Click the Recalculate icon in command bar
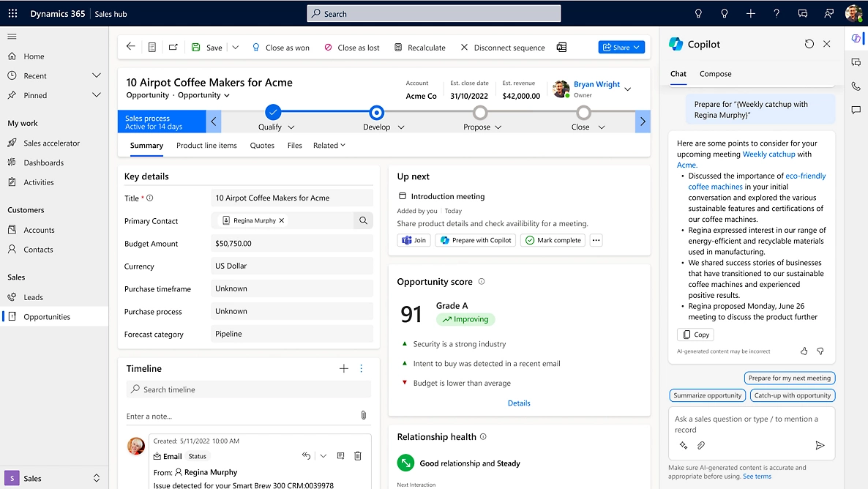This screenshot has height=489, width=868. [398, 48]
